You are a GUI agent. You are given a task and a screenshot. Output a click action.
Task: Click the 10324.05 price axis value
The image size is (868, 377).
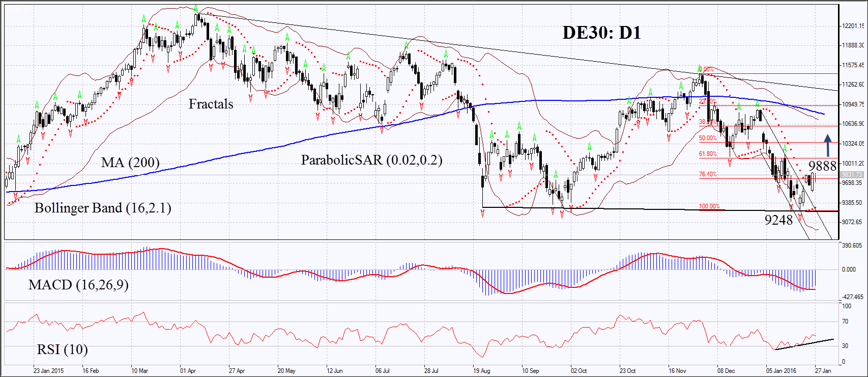pos(853,143)
